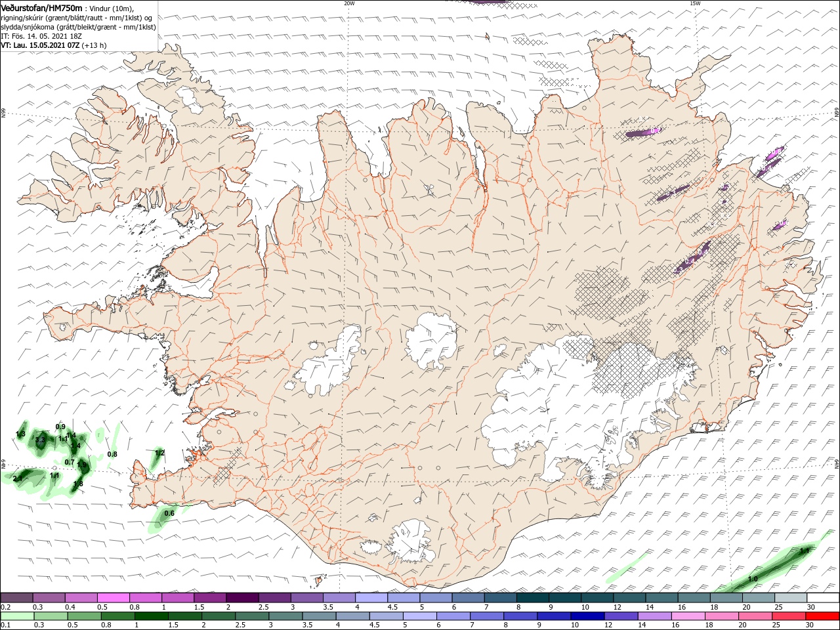Click the '3.3' rainfall value on the map
Screen dimensions: 840x630
click(40, 440)
